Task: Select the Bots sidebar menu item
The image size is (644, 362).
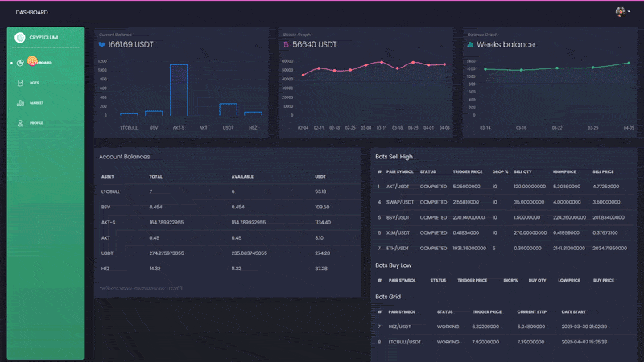Action: [x=35, y=83]
